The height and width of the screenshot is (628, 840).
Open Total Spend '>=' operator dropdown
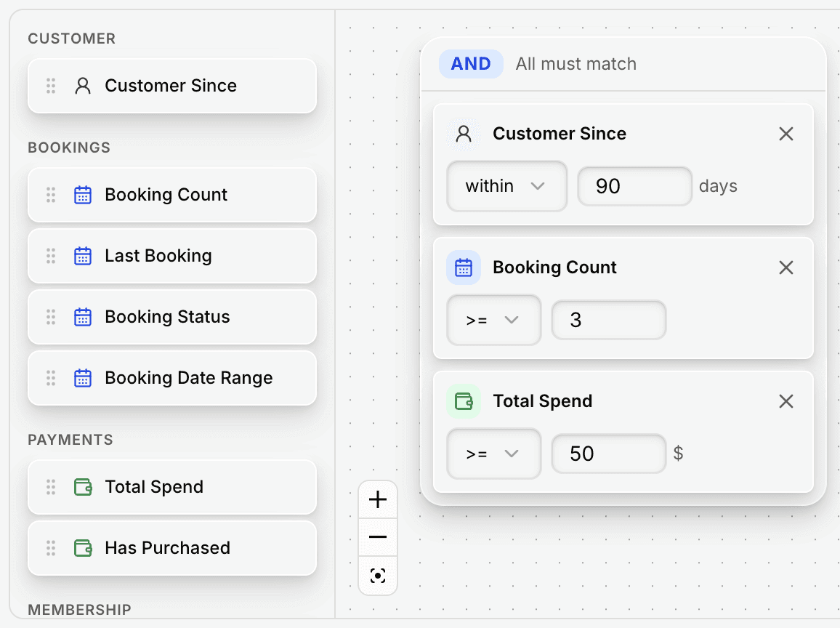pyautogui.click(x=494, y=454)
